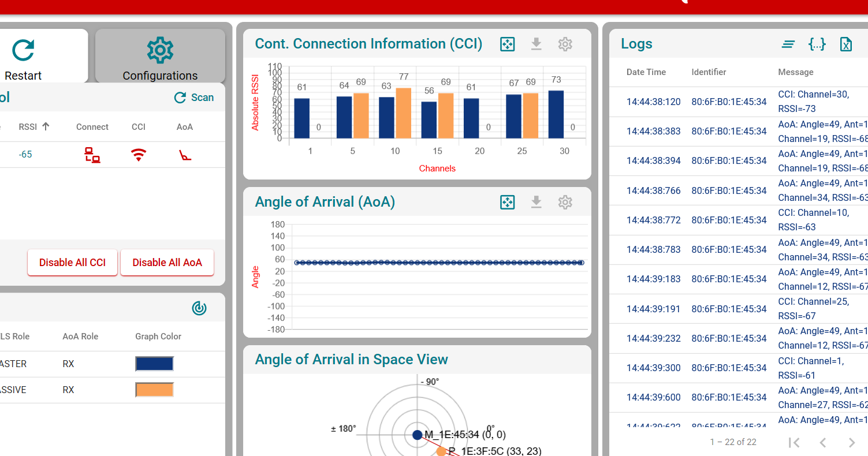868x456 pixels.
Task: Click the orange bar labeled 77 at channel 10
Action: (404, 113)
